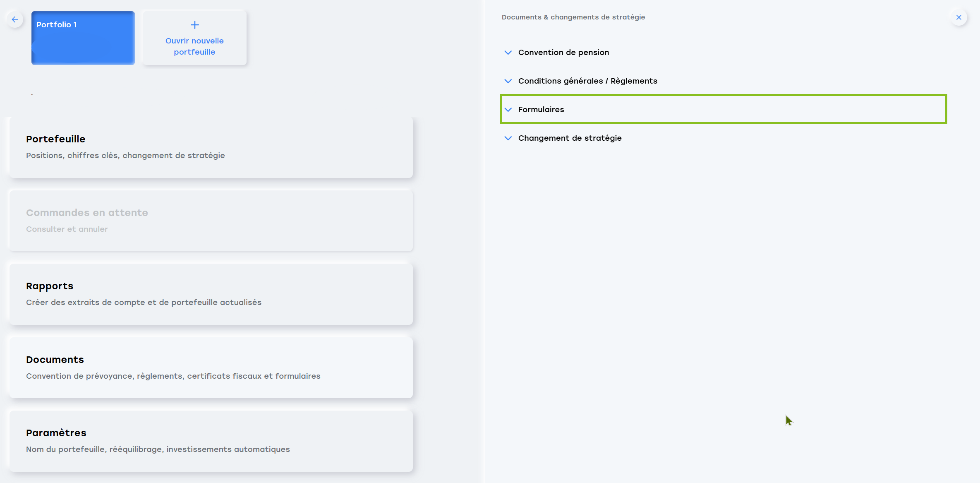Open the Commandes en attente card

click(211, 221)
